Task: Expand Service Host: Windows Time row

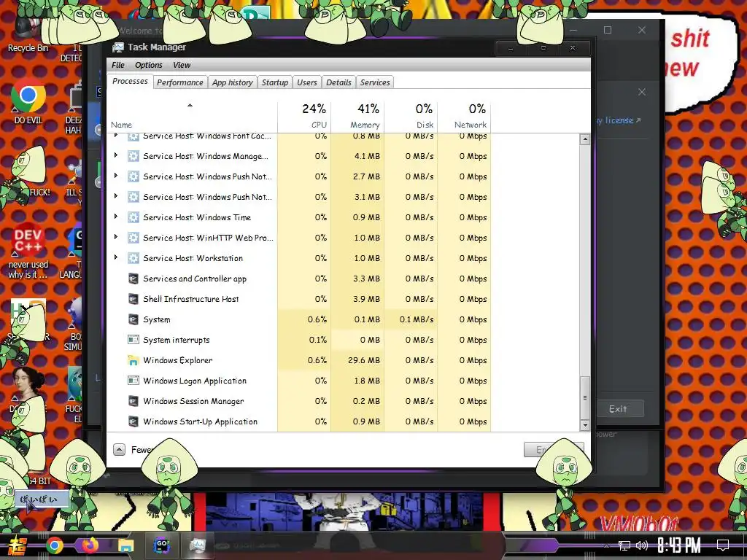Action: [116, 217]
